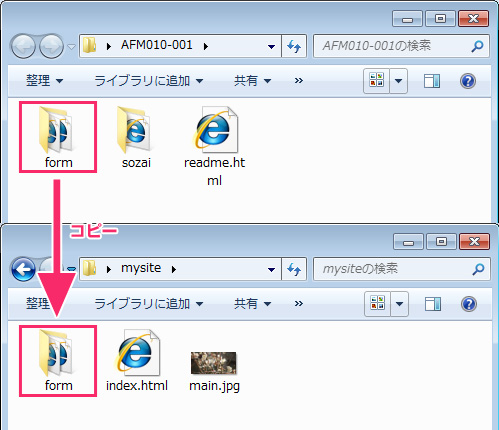The width and height of the screenshot is (499, 430).
Task: Expand address bar history dropdown for AFM010-001
Action: (271, 46)
